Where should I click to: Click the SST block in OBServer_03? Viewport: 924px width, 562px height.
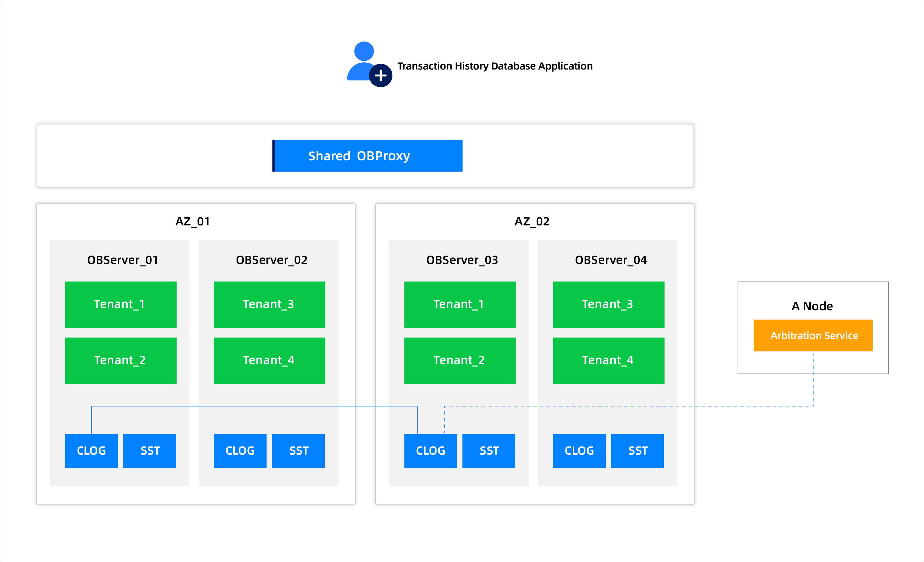(x=489, y=451)
